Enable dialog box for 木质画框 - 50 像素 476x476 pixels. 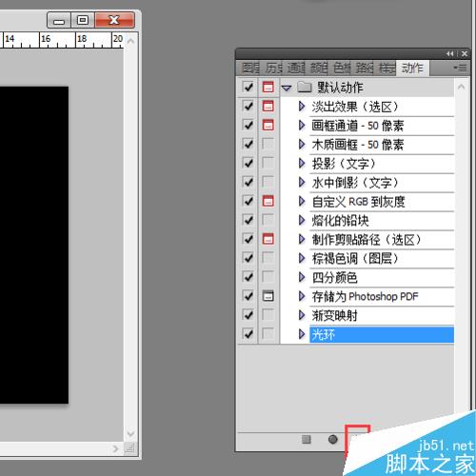point(268,144)
